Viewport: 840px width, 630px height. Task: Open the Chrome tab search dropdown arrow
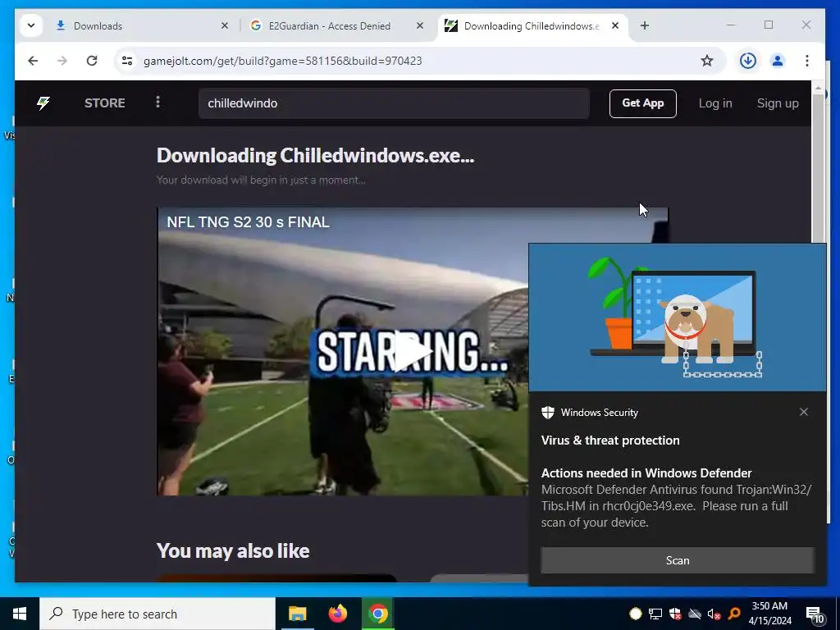[x=31, y=25]
